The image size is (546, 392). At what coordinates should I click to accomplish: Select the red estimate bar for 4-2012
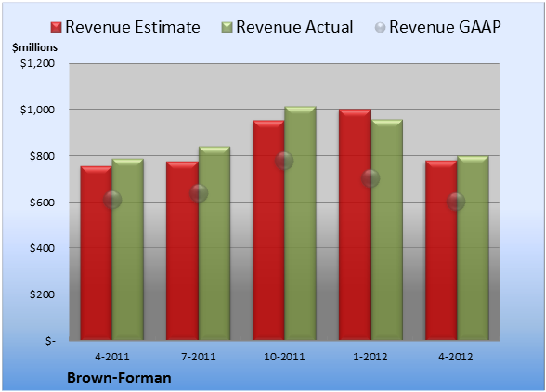point(441,251)
